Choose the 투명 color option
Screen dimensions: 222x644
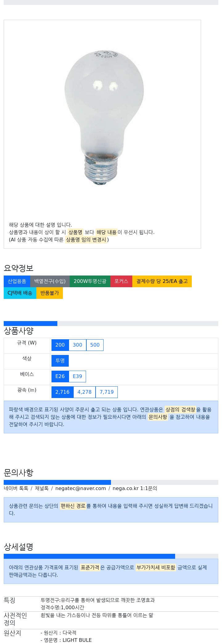tap(60, 361)
